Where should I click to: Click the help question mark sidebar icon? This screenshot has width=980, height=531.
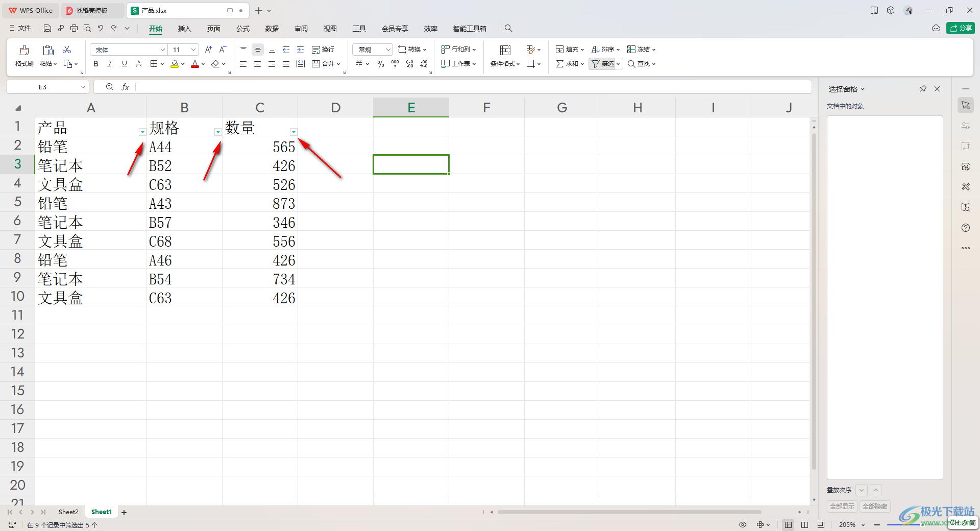pyautogui.click(x=966, y=228)
